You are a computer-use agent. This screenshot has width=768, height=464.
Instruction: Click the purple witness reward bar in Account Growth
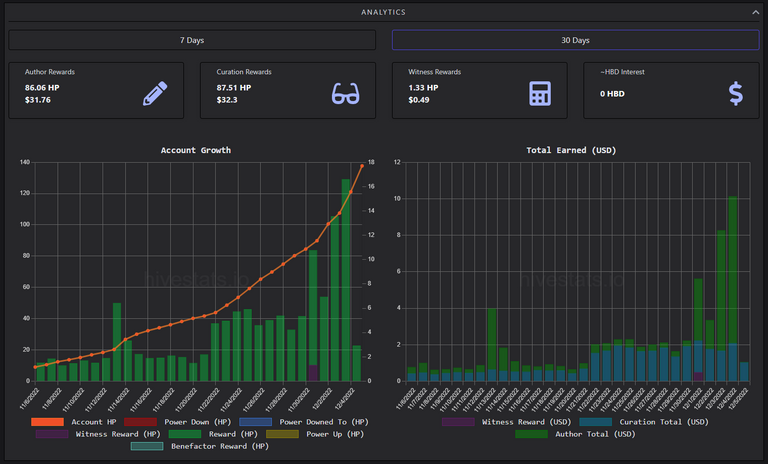312,373
